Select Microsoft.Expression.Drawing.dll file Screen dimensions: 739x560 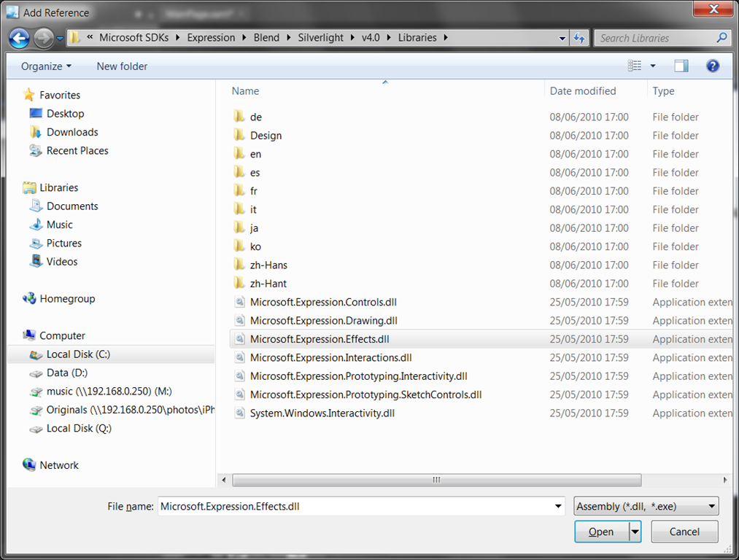point(324,321)
